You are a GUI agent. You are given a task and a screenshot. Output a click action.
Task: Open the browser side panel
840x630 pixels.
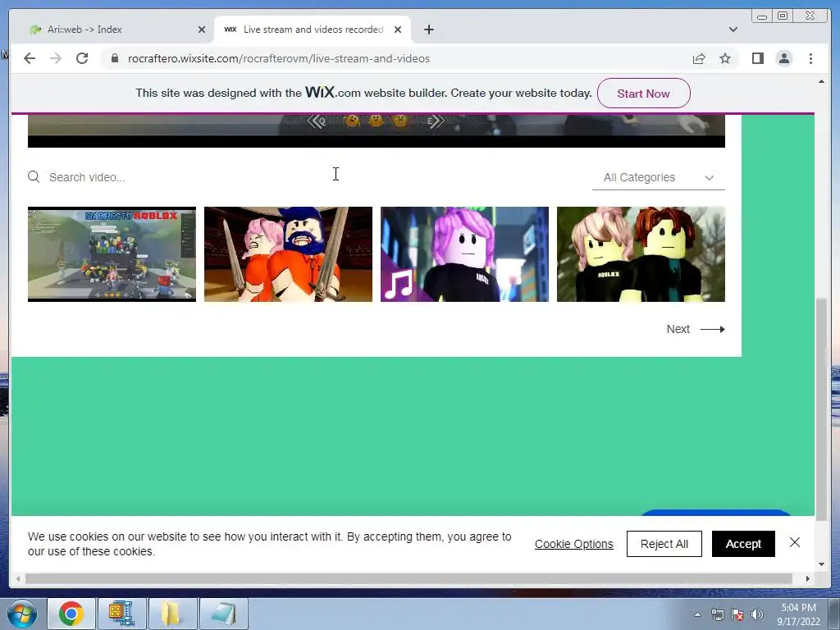coord(757,58)
